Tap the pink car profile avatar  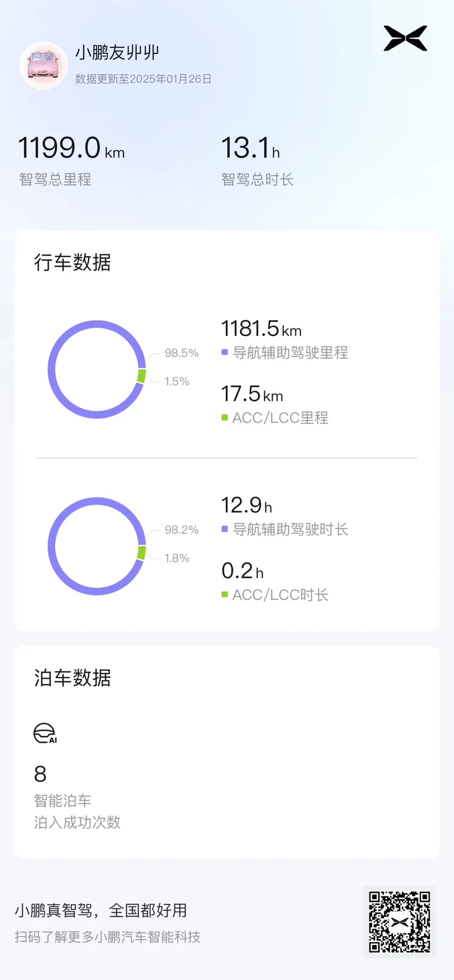(43, 65)
